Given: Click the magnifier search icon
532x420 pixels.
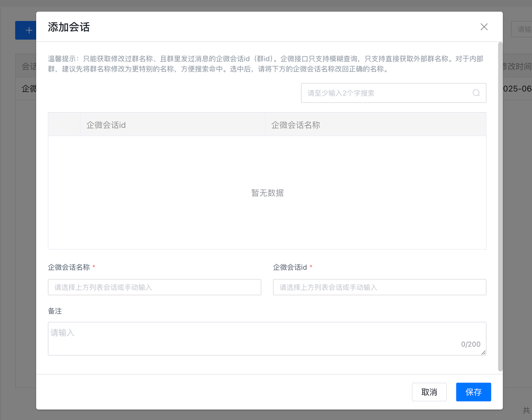Looking at the screenshot, I should point(476,93).
